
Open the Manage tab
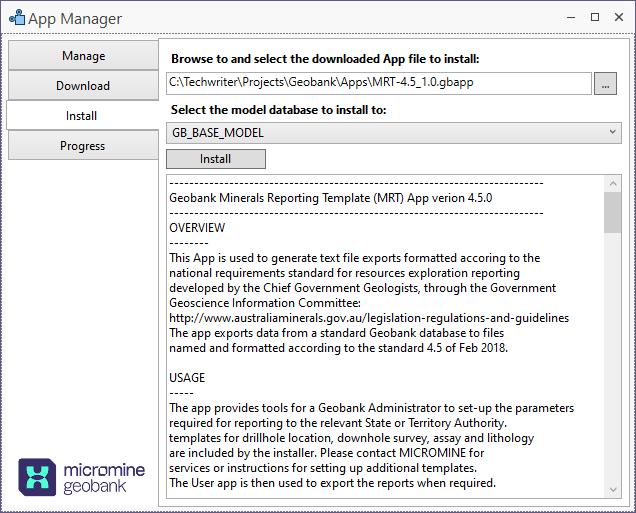tap(82, 56)
